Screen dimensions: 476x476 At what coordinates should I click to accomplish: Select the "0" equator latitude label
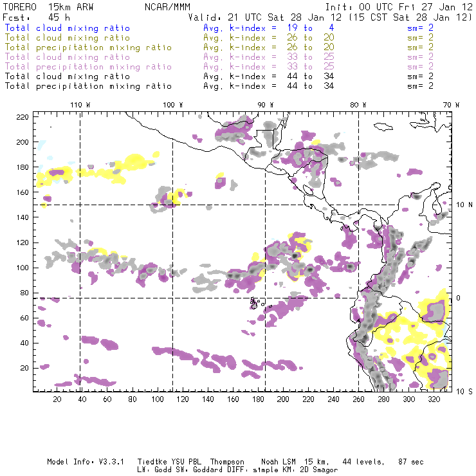tap(459, 298)
